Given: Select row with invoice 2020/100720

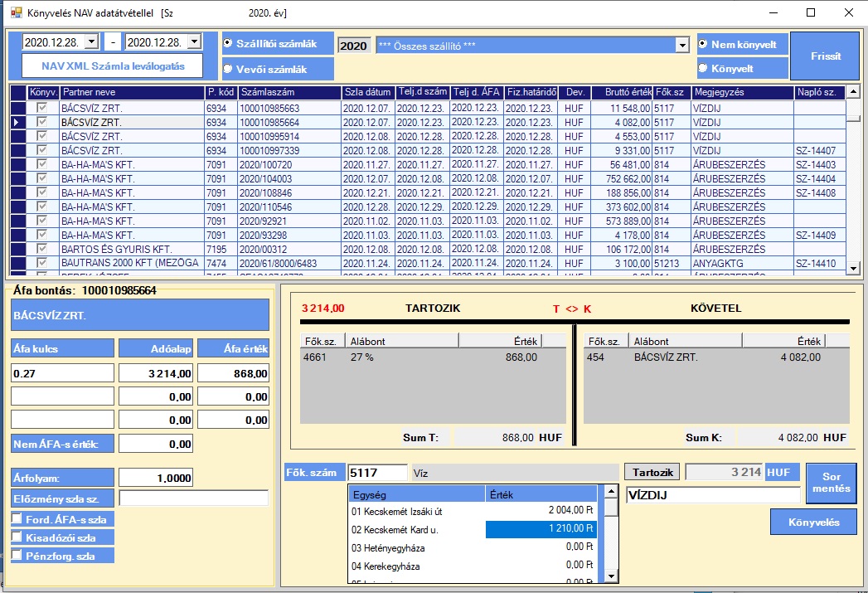Looking at the screenshot, I should pos(427,164).
